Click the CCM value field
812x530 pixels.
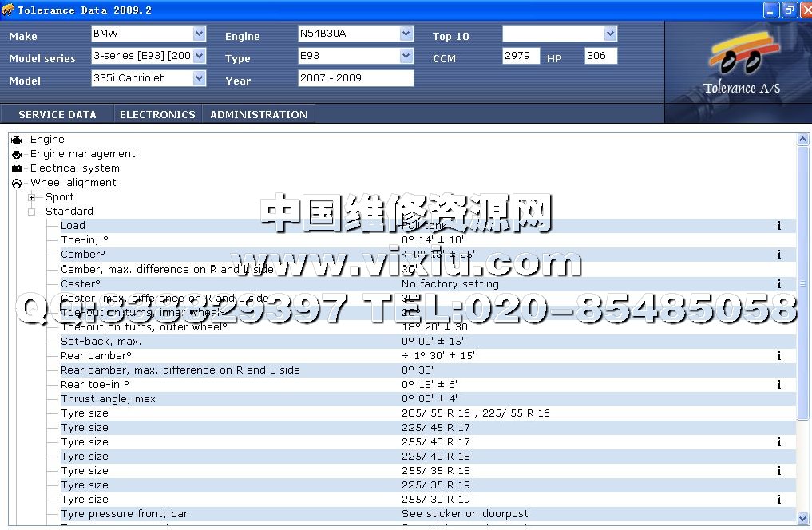[521, 56]
